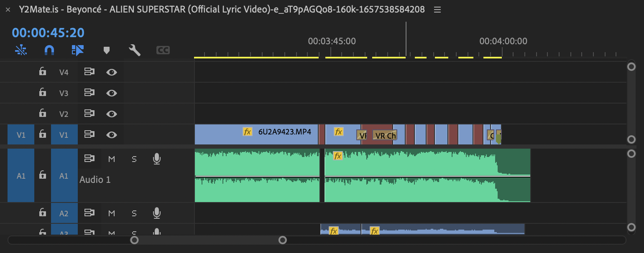Select the VR Ch transition on V1

tap(384, 135)
